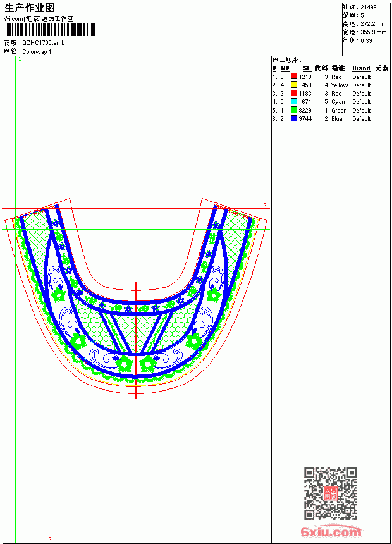Select the Colorway 1 text

[x=37, y=52]
